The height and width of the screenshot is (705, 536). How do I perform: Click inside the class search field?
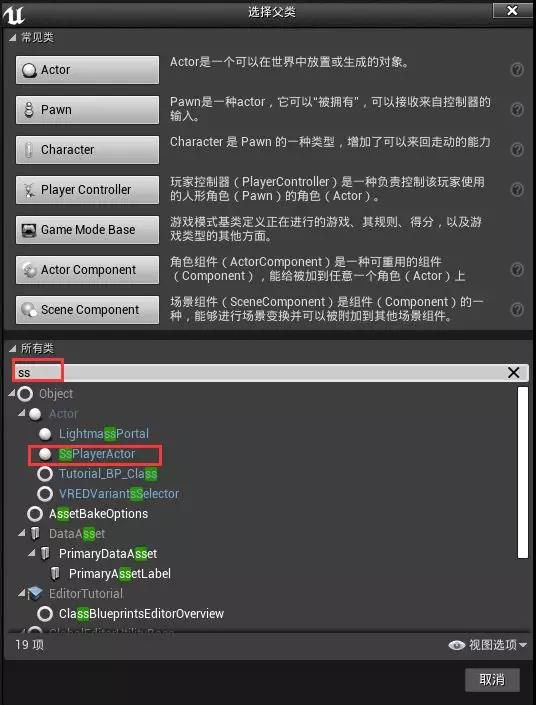click(270, 373)
